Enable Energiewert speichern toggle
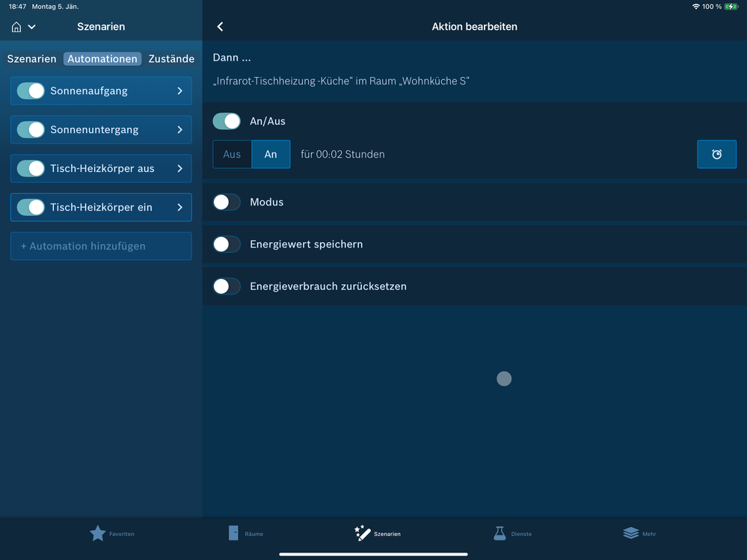The width and height of the screenshot is (747, 560). (x=227, y=244)
